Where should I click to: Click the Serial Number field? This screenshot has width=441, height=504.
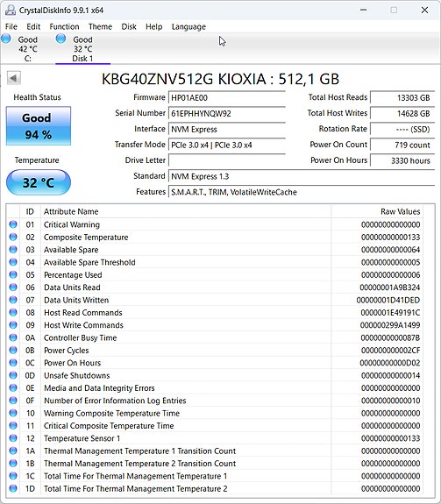(x=226, y=113)
